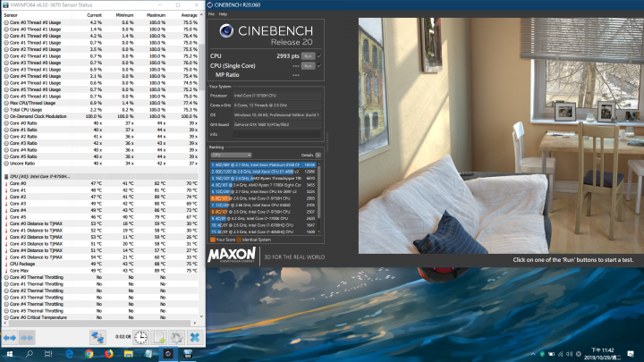Start logging with the HWiNFO document-plus icon
The width and height of the screenshot is (644, 362).
[159, 337]
